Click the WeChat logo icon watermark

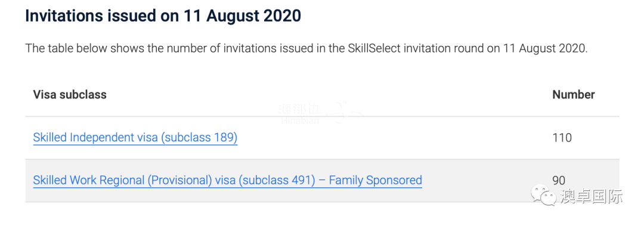[544, 196]
